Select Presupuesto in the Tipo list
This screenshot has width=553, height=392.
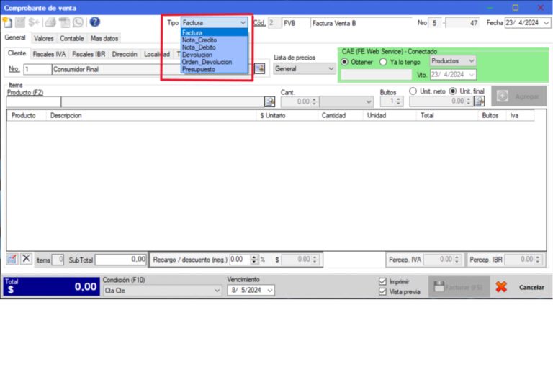coord(215,69)
